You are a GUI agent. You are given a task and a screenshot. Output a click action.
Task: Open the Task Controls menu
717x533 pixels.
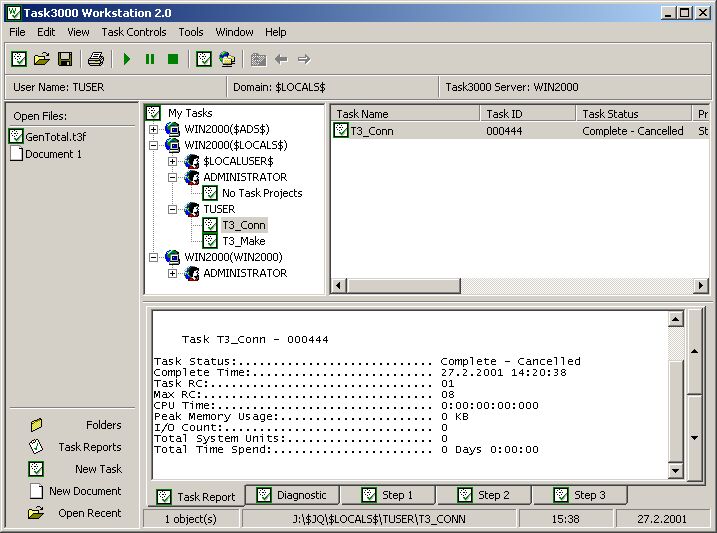pyautogui.click(x=134, y=32)
